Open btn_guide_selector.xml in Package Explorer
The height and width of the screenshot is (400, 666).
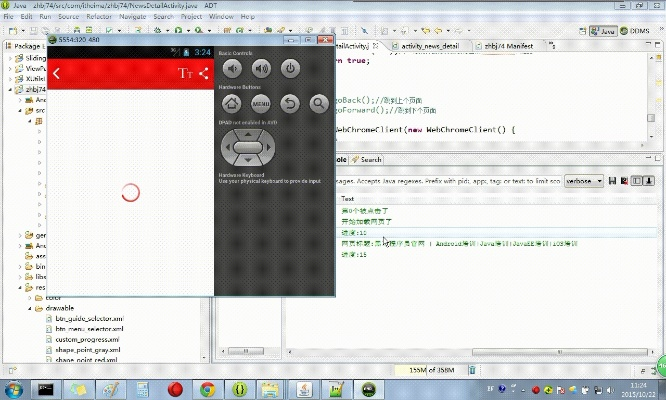coord(90,318)
